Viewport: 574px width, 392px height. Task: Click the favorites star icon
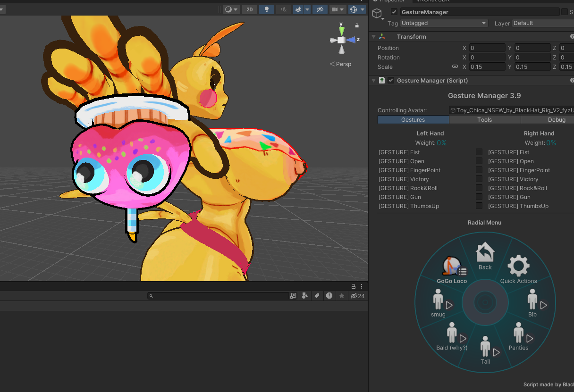pos(341,296)
